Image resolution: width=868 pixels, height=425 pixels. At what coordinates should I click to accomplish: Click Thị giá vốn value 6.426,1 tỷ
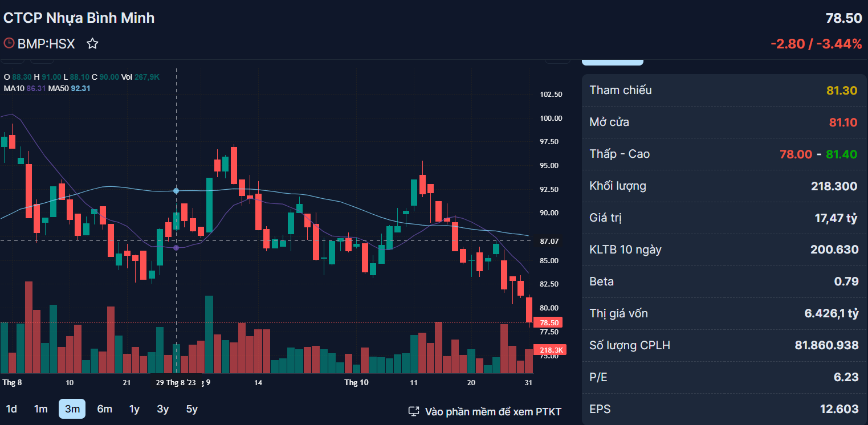831,313
